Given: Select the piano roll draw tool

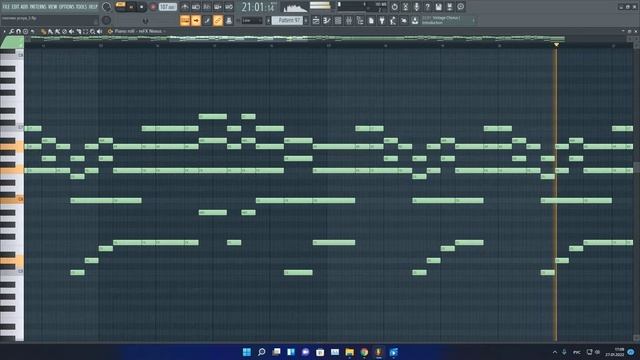Looking at the screenshot, I should (43, 31).
